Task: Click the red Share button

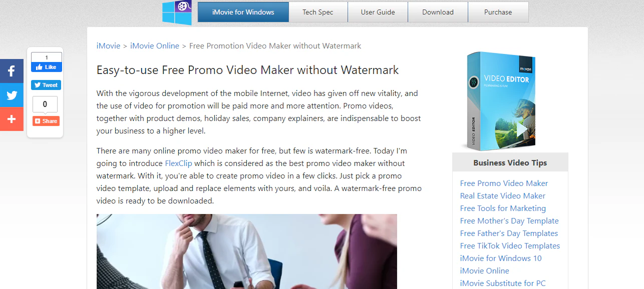Action: [46, 121]
